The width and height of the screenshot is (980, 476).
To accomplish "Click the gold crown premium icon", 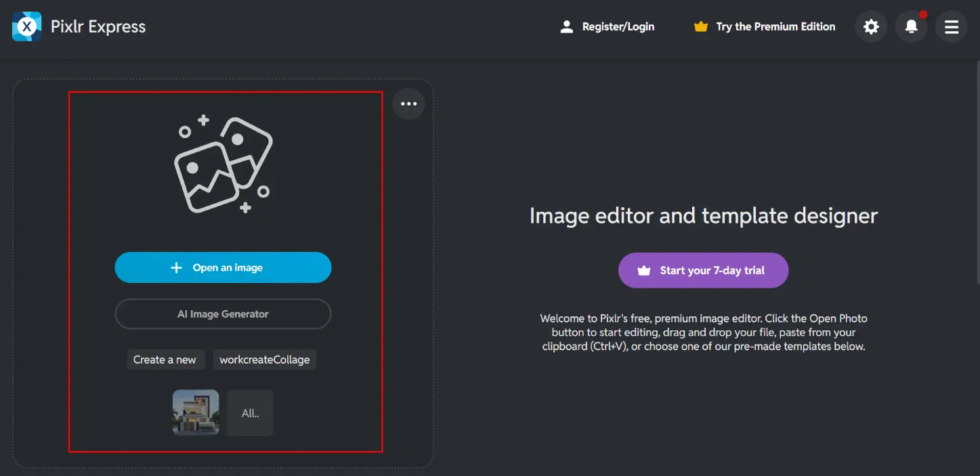I will (701, 26).
